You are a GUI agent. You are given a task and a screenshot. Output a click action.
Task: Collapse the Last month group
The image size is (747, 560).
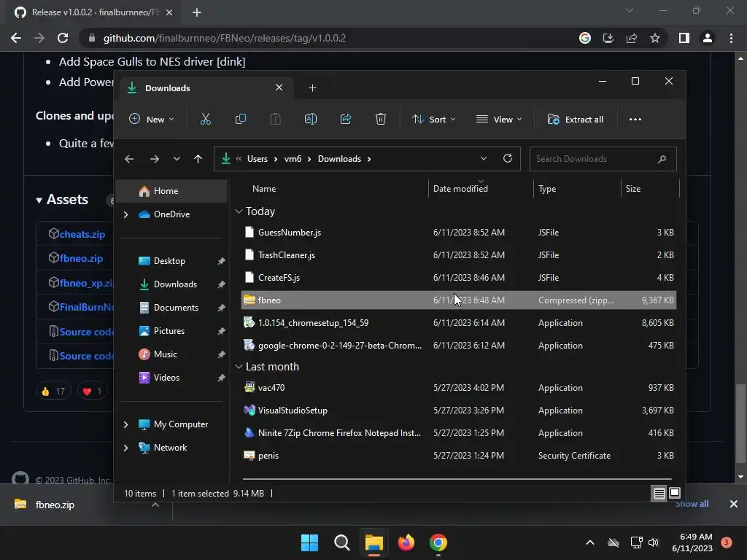click(239, 367)
